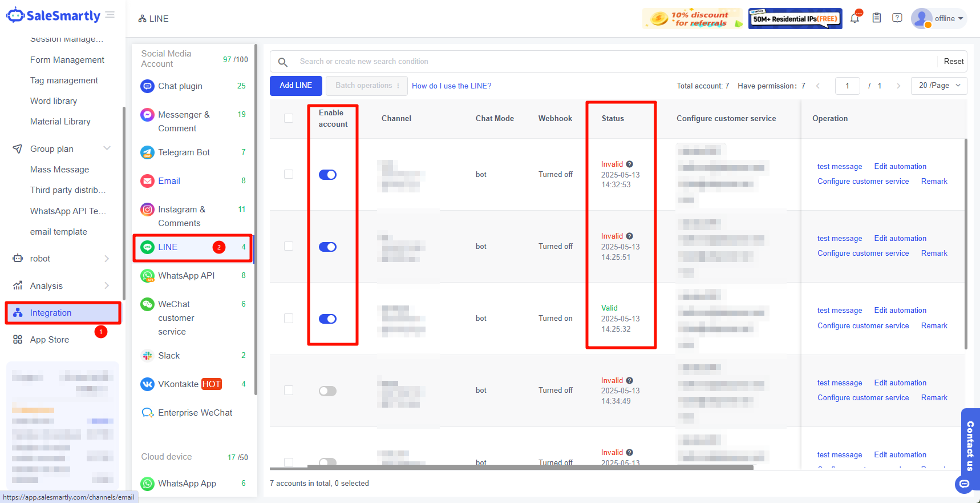This screenshot has width=980, height=503.
Task: Click the table's horizontal scrollbar
Action: pos(531,467)
